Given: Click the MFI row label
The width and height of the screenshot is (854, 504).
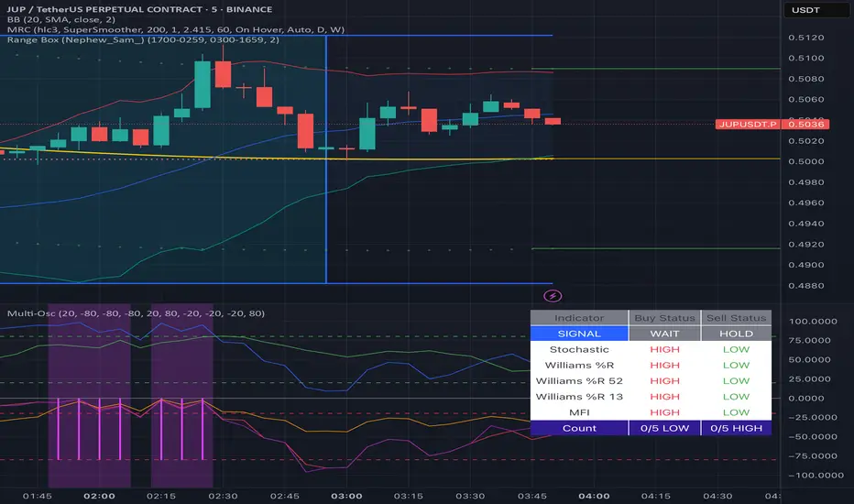Looking at the screenshot, I should coord(579,412).
